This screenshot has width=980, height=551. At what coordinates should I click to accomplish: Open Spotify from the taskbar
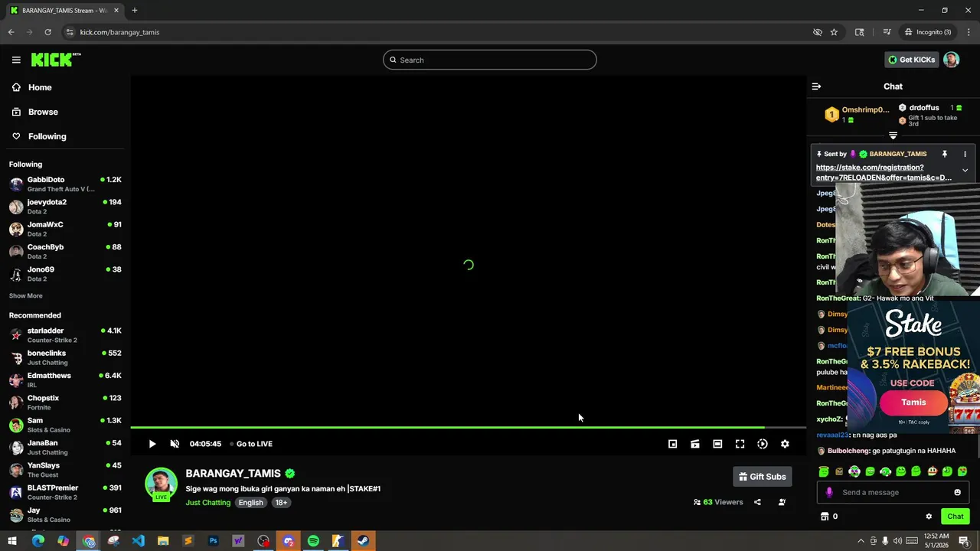313,541
